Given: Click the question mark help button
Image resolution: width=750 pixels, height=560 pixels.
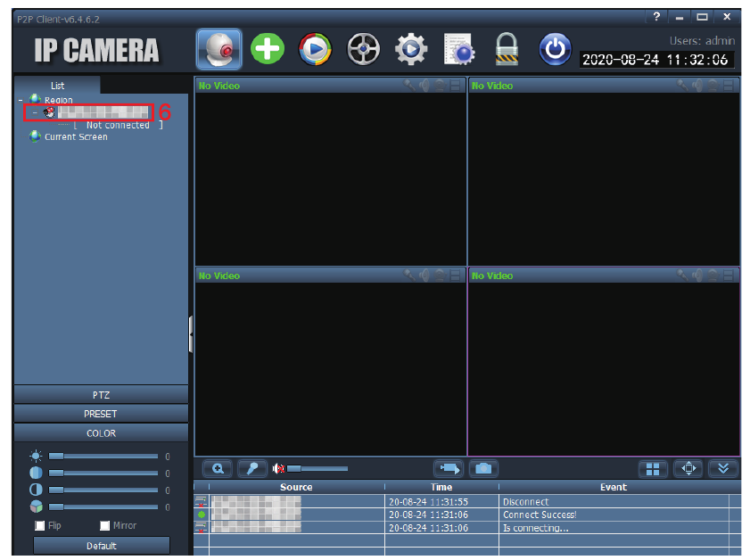Looking at the screenshot, I should (x=656, y=17).
